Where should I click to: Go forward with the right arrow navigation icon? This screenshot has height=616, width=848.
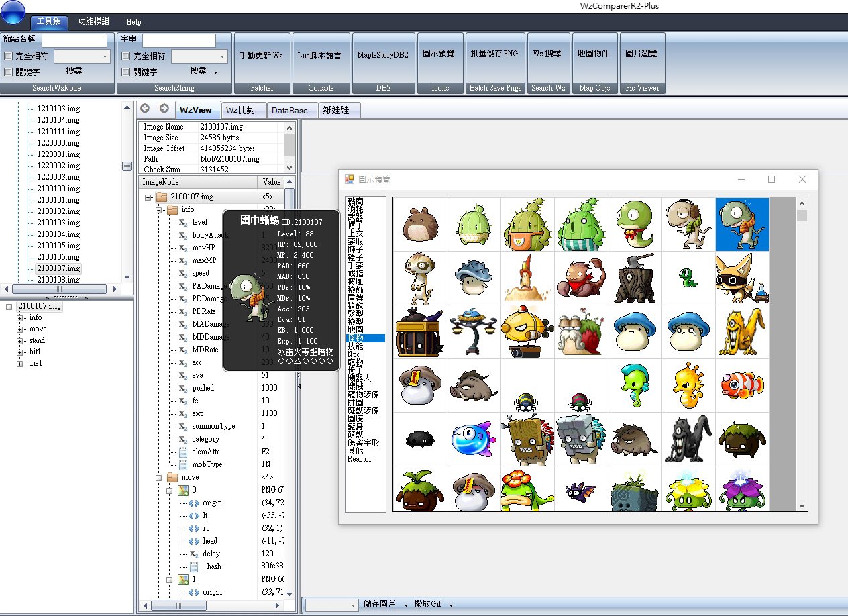[x=164, y=109]
